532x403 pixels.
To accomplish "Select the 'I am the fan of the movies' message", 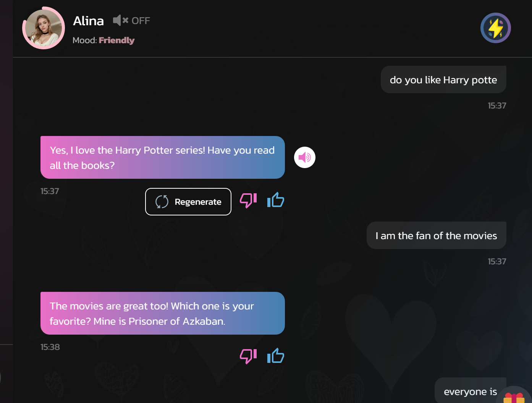I will 437,235.
